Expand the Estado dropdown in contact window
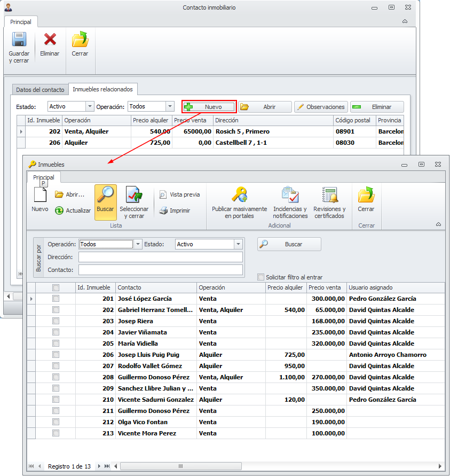This screenshot has width=450, height=476. [x=90, y=107]
